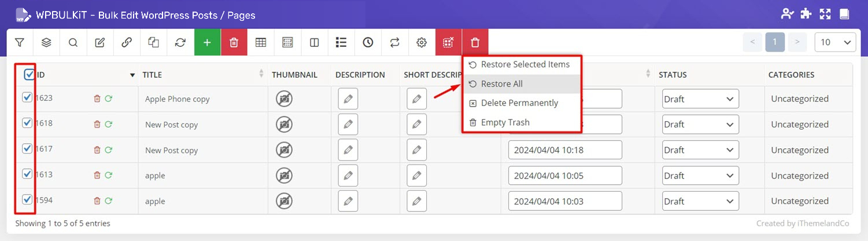868x241 pixels.
Task: Click the repeat arrows toolbar icon
Action: [x=395, y=42]
